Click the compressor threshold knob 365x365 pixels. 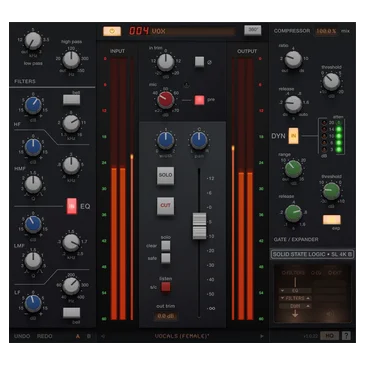coord(331,81)
